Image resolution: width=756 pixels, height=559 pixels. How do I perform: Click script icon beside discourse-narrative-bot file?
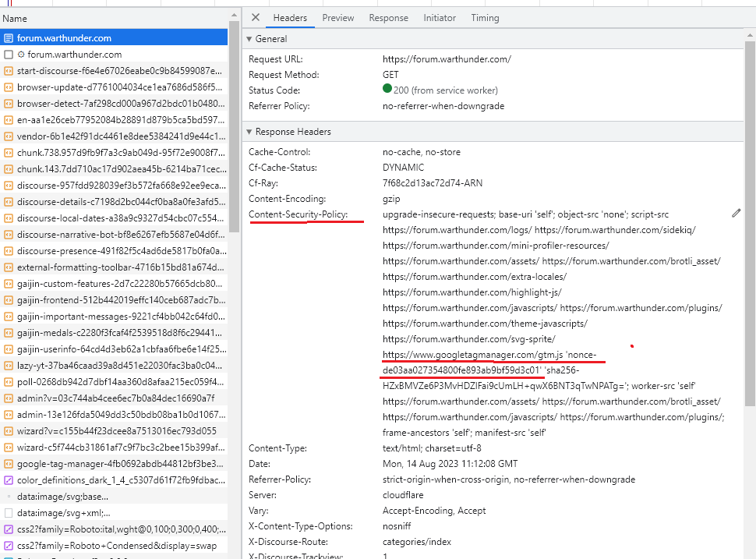click(9, 235)
